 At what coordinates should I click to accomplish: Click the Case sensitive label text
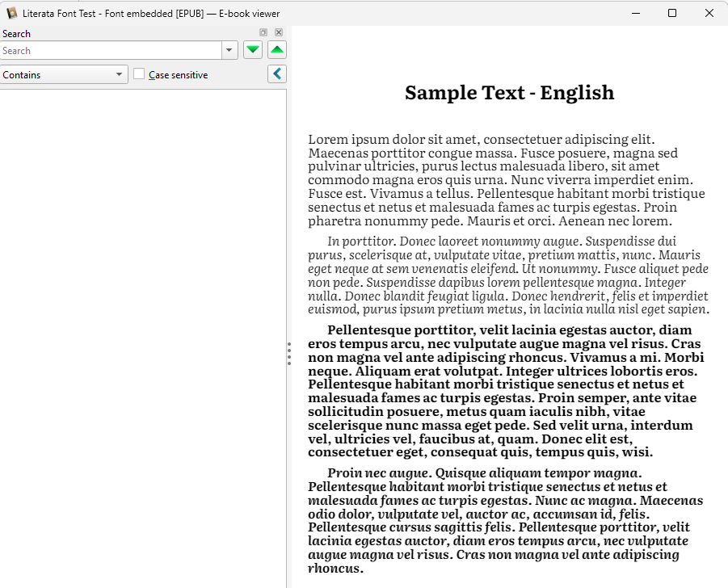tap(178, 75)
